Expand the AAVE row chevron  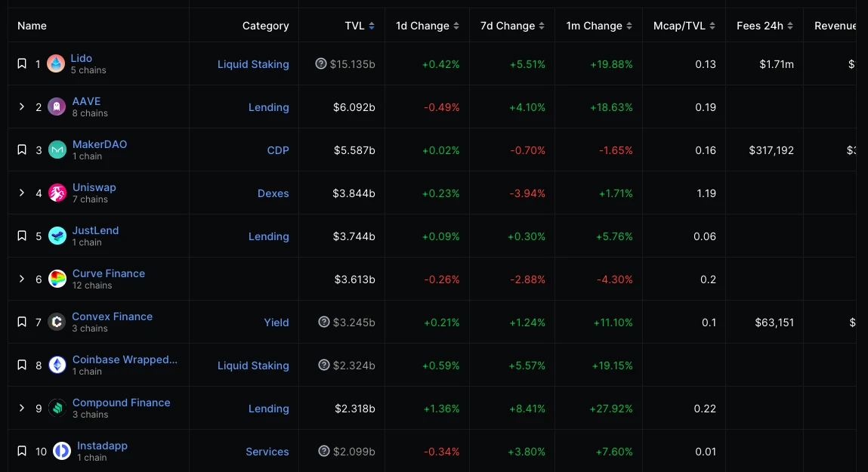(22, 107)
